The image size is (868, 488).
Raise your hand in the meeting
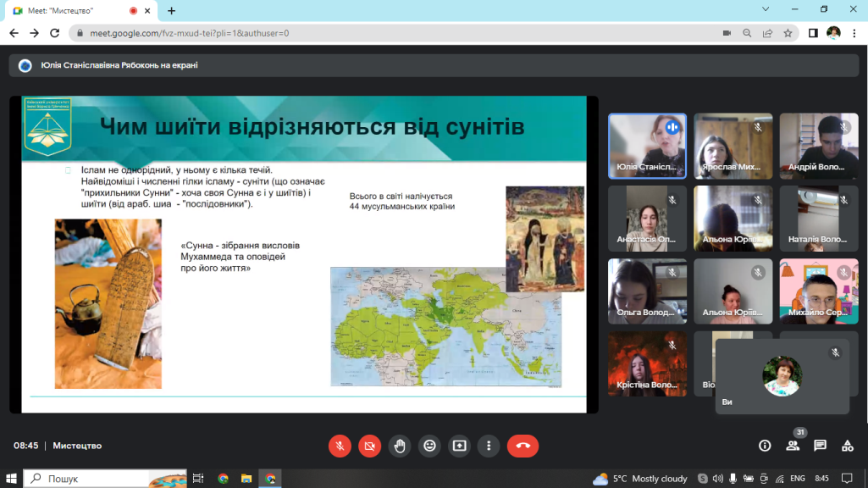tap(400, 446)
